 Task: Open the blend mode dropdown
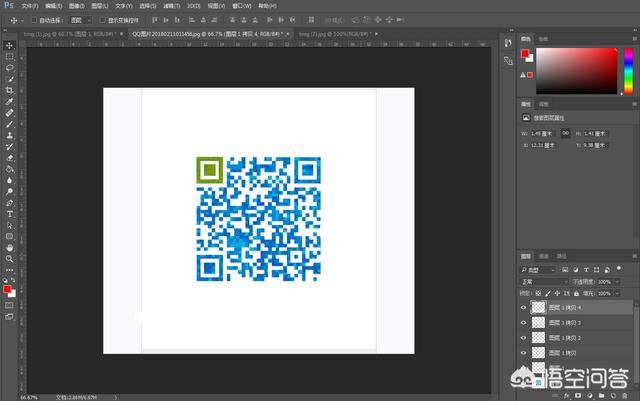[x=544, y=282]
